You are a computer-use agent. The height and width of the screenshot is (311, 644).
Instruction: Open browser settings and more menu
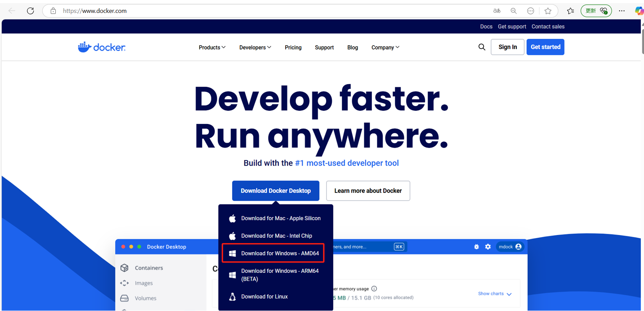[x=622, y=11]
